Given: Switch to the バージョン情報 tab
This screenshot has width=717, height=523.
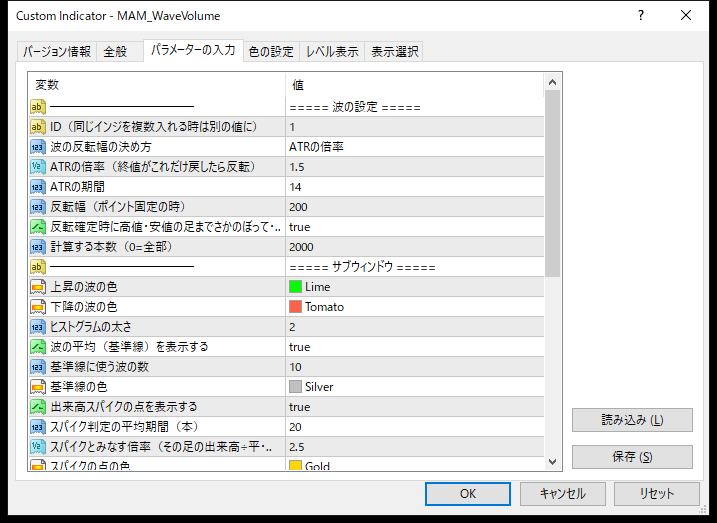Looking at the screenshot, I should point(57,52).
